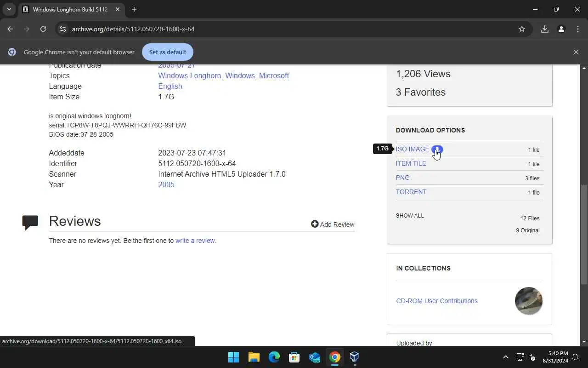This screenshot has width=588, height=368.
Task: Reload the current page
Action: [x=43, y=29]
